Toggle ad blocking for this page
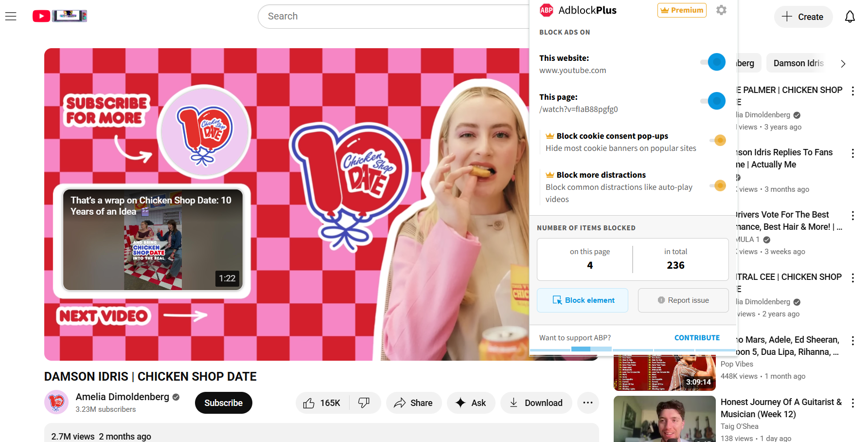The height and width of the screenshot is (442, 868). (713, 101)
